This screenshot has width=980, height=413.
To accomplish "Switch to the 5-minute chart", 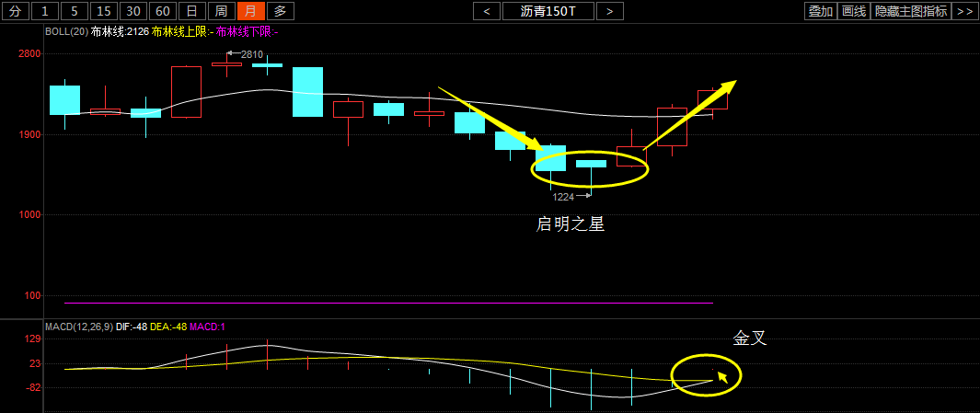I will [x=75, y=11].
